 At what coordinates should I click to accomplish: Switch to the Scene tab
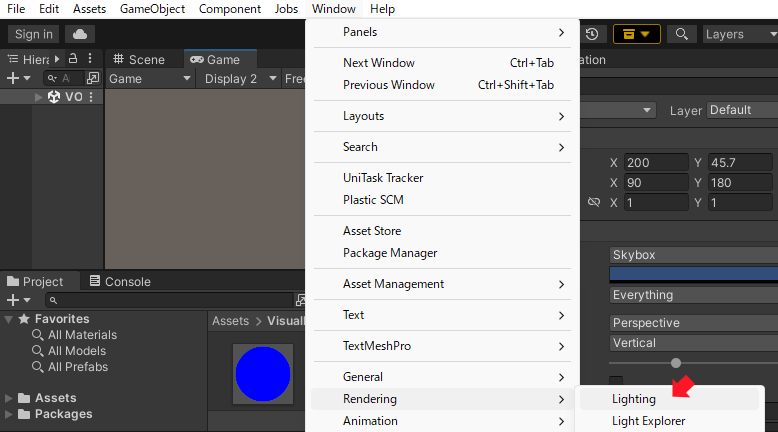pyautogui.click(x=139, y=60)
